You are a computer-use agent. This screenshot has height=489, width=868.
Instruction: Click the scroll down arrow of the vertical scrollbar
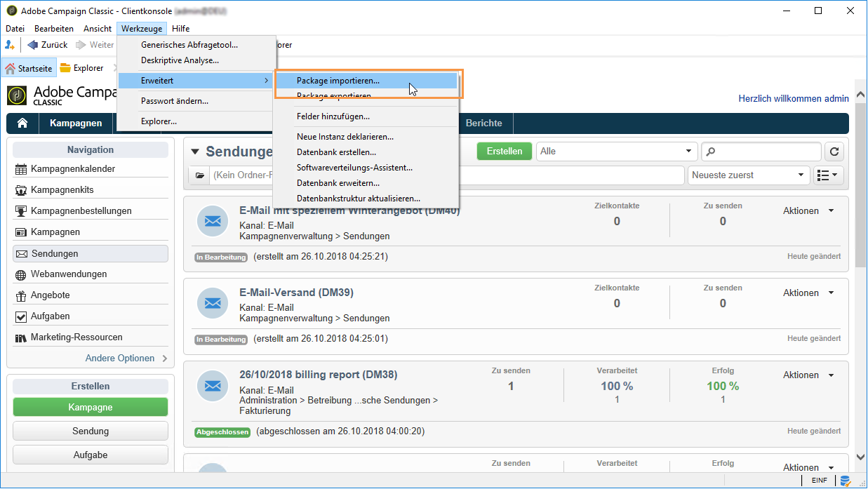tap(860, 457)
